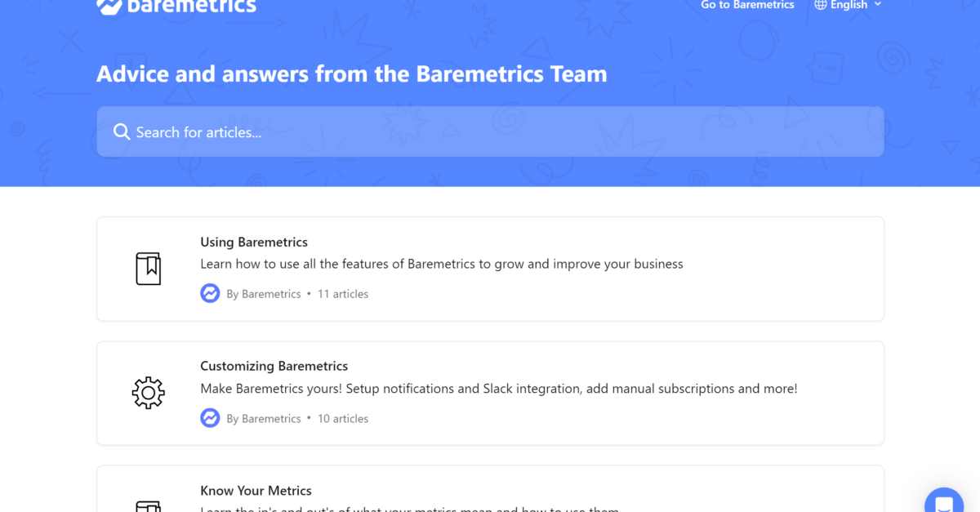This screenshot has width=980, height=512.
Task: Expand the language selector chevron
Action: pos(878,5)
